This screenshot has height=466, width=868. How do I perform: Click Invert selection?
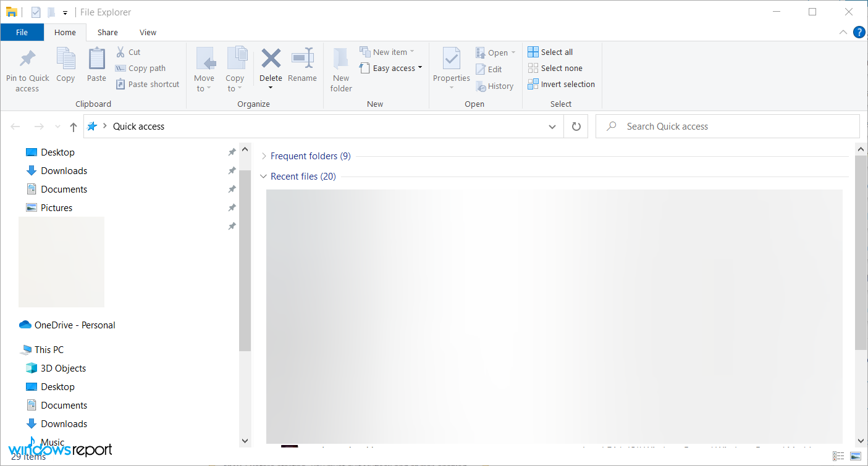click(561, 84)
